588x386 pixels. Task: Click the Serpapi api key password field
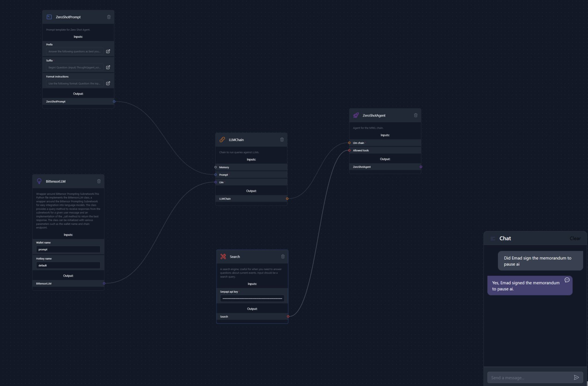coord(252,298)
